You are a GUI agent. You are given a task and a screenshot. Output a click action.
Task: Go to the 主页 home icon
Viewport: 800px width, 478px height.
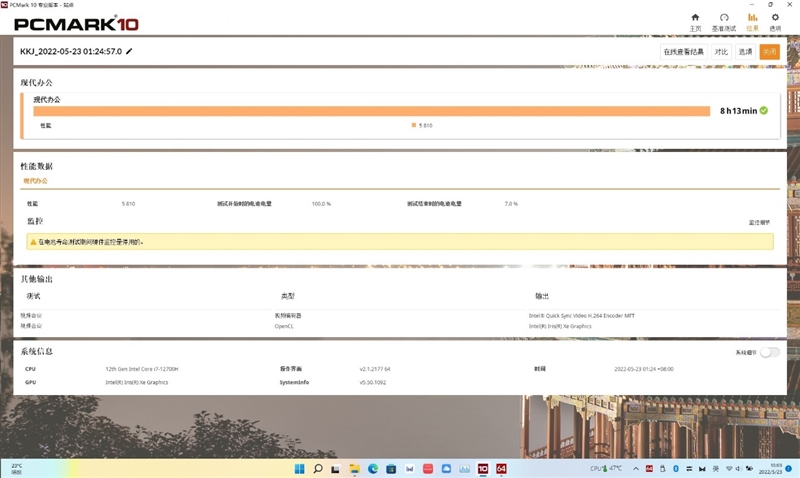click(695, 17)
